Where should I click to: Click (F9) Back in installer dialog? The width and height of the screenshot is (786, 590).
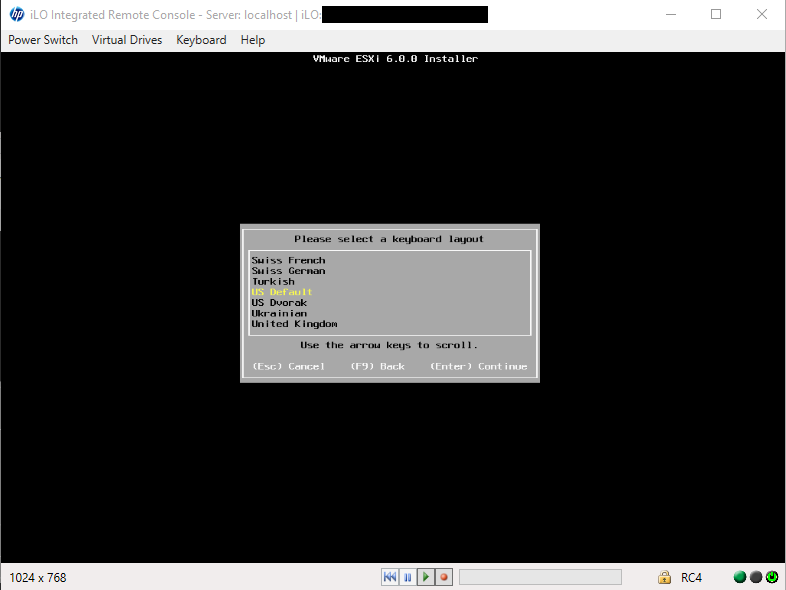pyautogui.click(x=377, y=366)
